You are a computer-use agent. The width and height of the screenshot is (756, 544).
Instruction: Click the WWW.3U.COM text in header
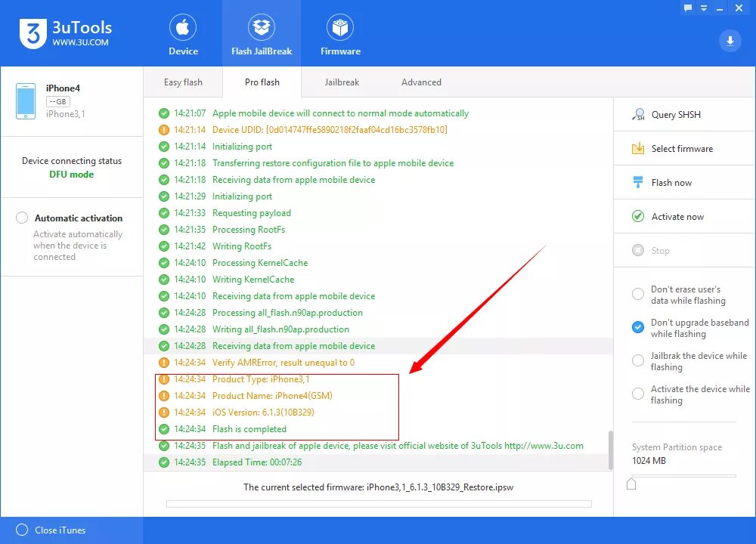[81, 42]
